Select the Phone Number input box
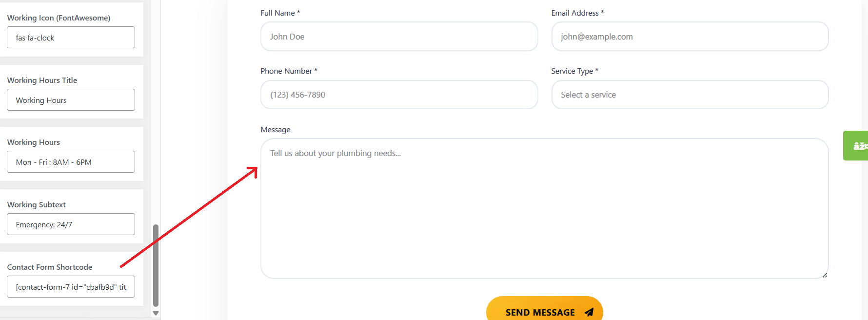Screen dimensions: 868x320 pos(399,95)
